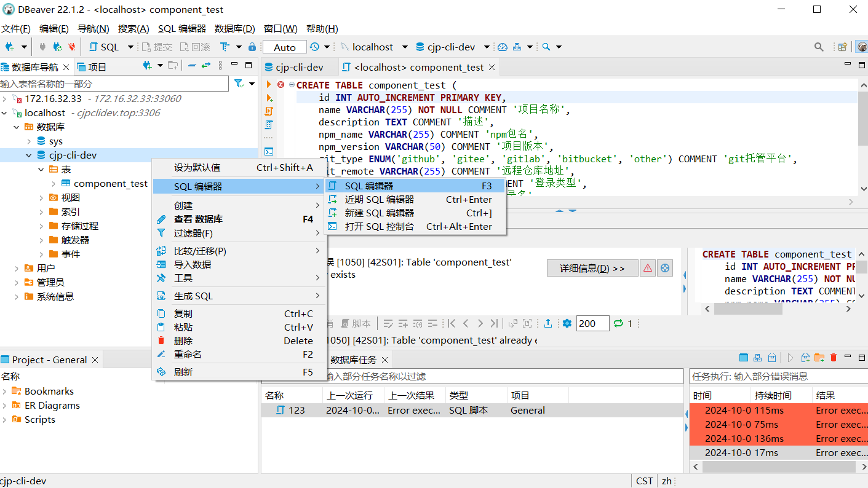Image resolution: width=868 pixels, height=488 pixels.
Task: Open the 帮助(H) menu
Action: 322,29
